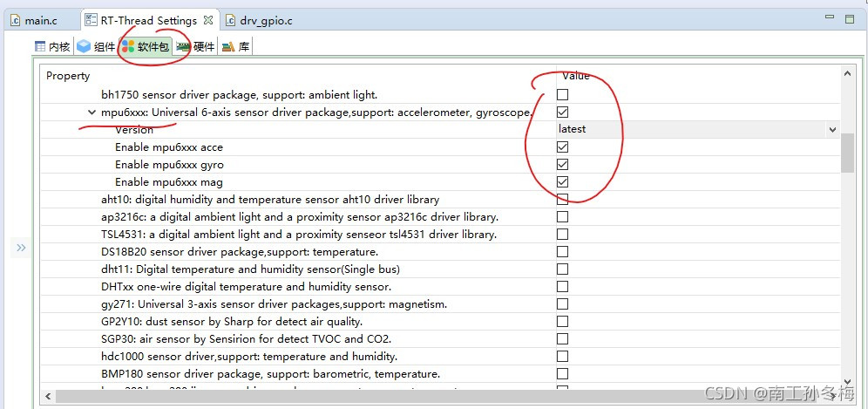Open the 组件 components tab
The width and height of the screenshot is (868, 409).
[96, 47]
